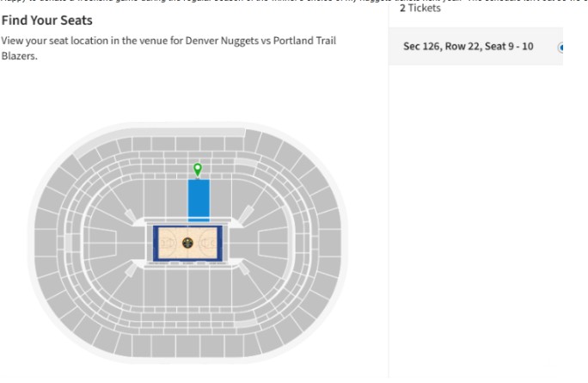Click the right basket key on the court
The image size is (588, 383).
(210, 244)
